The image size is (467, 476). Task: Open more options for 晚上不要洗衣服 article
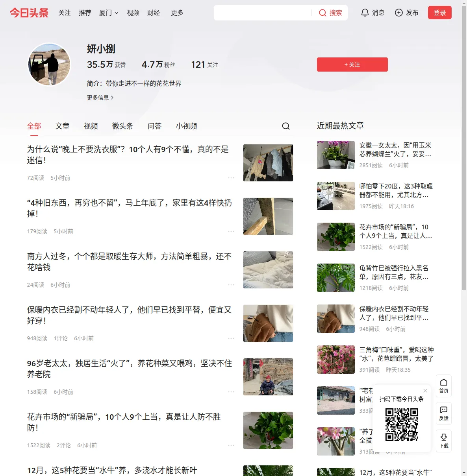click(x=231, y=178)
